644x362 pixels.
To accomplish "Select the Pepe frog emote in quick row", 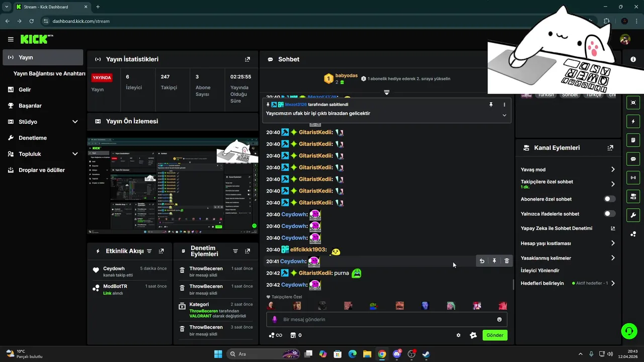I will (x=373, y=306).
